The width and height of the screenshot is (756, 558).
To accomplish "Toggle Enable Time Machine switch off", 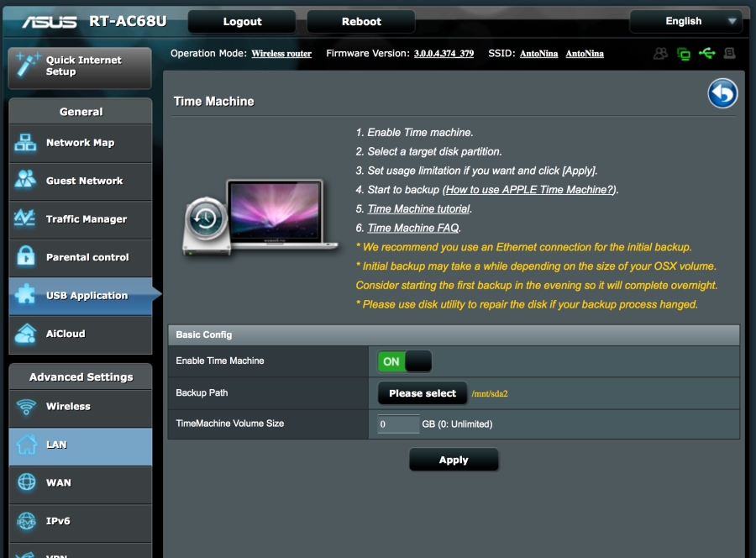I will (x=404, y=361).
